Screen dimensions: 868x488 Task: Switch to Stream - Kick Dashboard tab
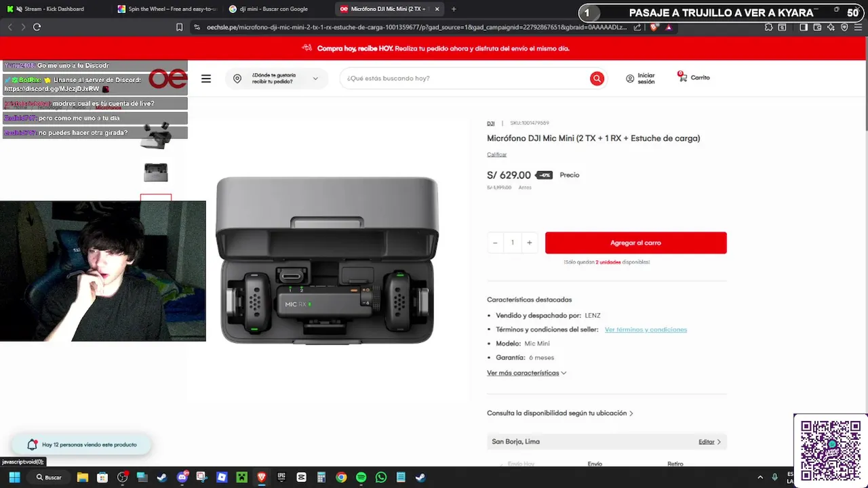[54, 9]
